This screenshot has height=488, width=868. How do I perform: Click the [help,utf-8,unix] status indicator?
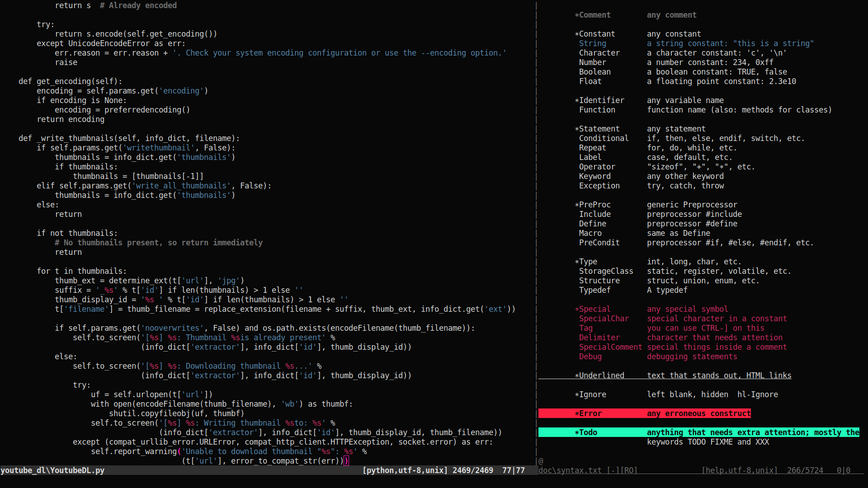click(739, 470)
